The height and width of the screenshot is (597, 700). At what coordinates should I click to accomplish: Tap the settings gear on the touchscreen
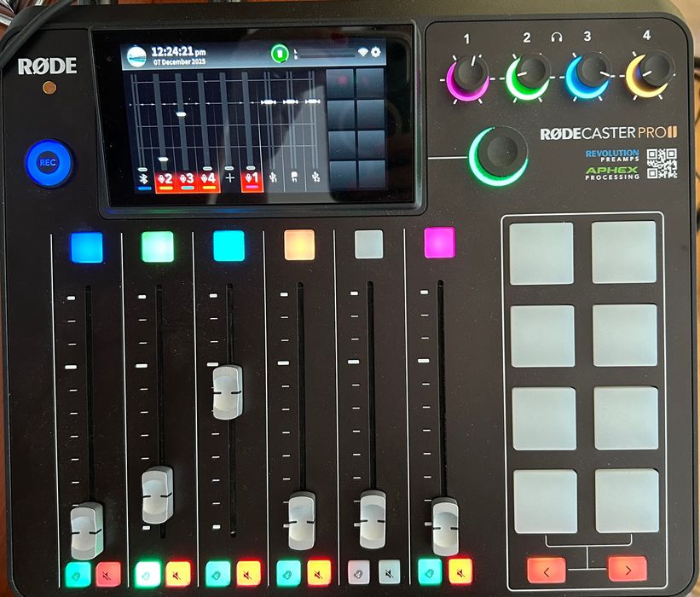tap(376, 52)
